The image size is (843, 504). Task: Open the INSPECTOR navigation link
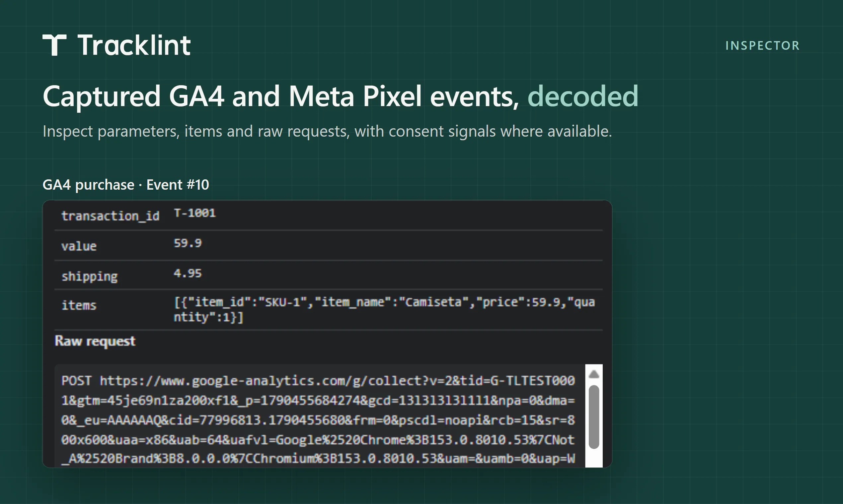(762, 45)
